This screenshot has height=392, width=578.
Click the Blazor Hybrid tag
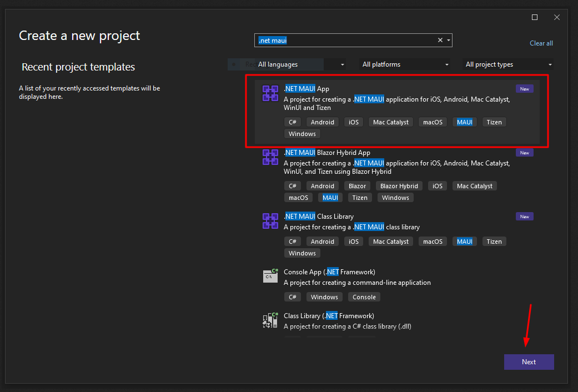[399, 186]
